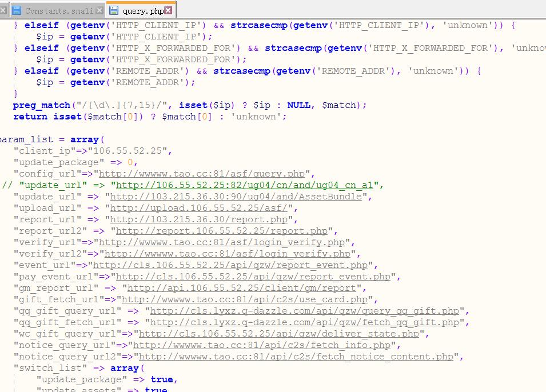Click the pay_event_url report_event.php link
This screenshot has height=392, width=546.
tap(253, 277)
